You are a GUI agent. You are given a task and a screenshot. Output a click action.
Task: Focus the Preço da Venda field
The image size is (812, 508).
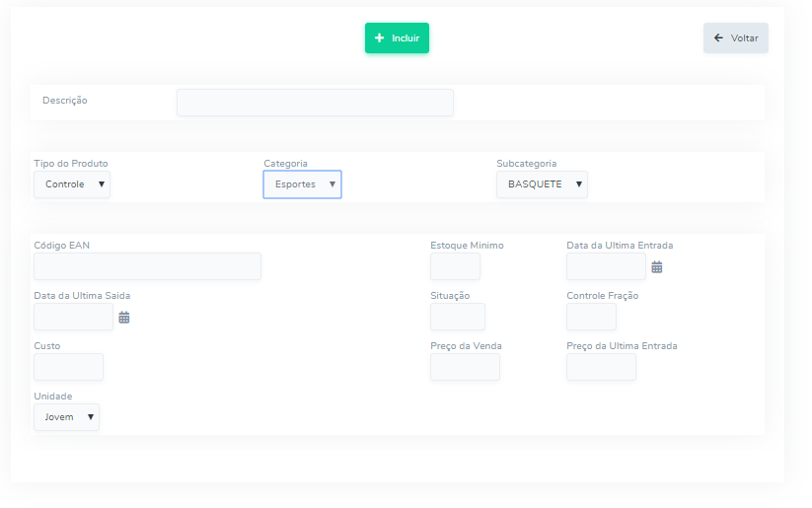[x=465, y=367]
